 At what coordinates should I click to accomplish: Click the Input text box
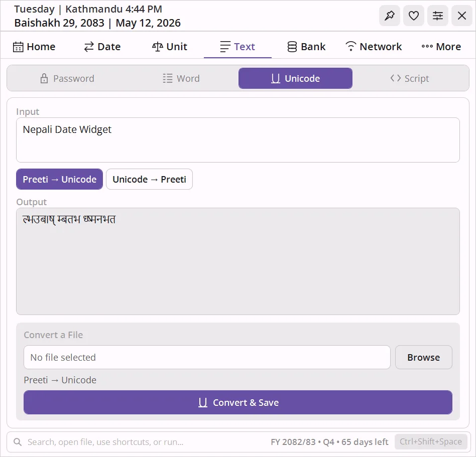tap(237, 140)
